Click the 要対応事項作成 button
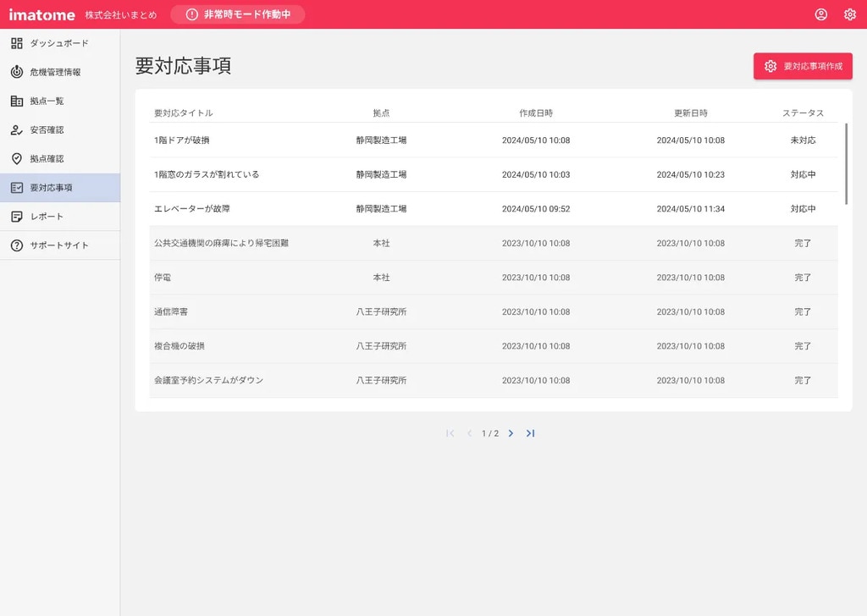 click(803, 66)
